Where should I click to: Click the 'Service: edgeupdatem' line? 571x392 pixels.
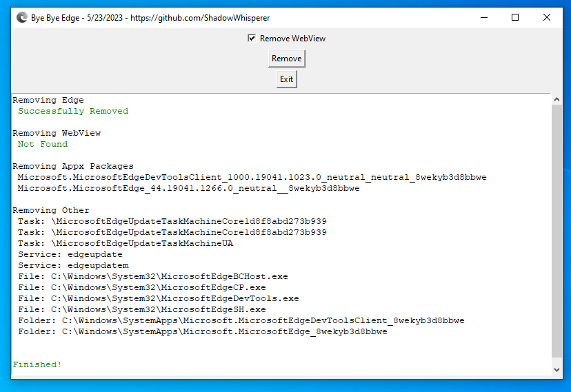coord(73,265)
